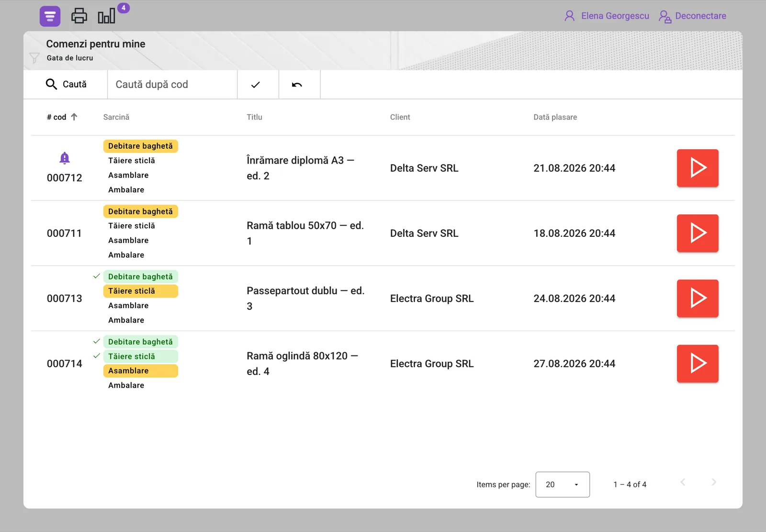
Task: Click the Sarcină column header
Action: tap(116, 117)
